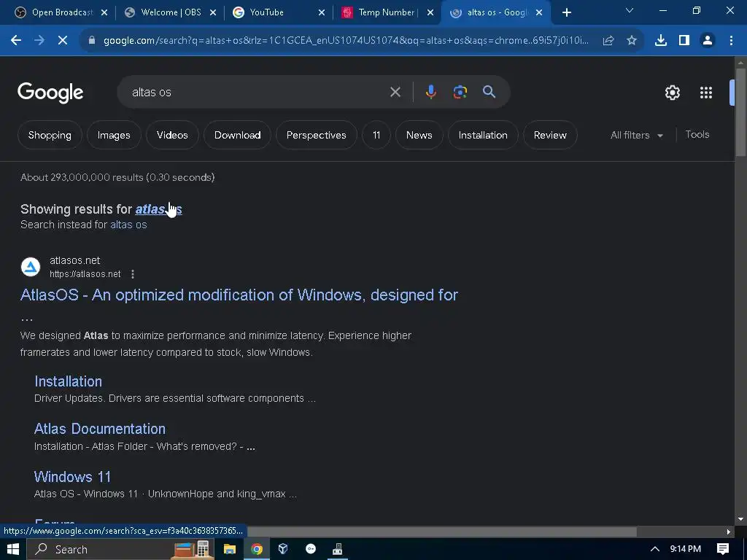Show hidden system tray icons
747x560 pixels.
point(655,549)
